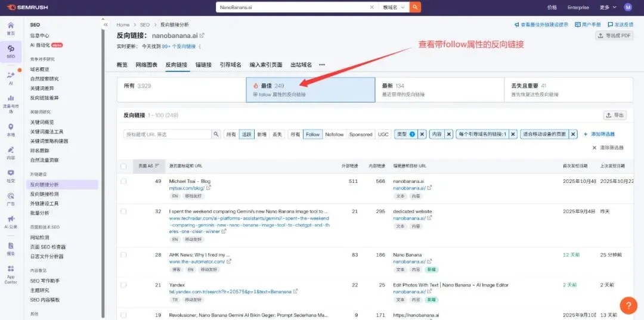This screenshot has height=320, width=644.
Task: Remove the 每个引荐域名的链接 filter X
Action: coord(513,134)
